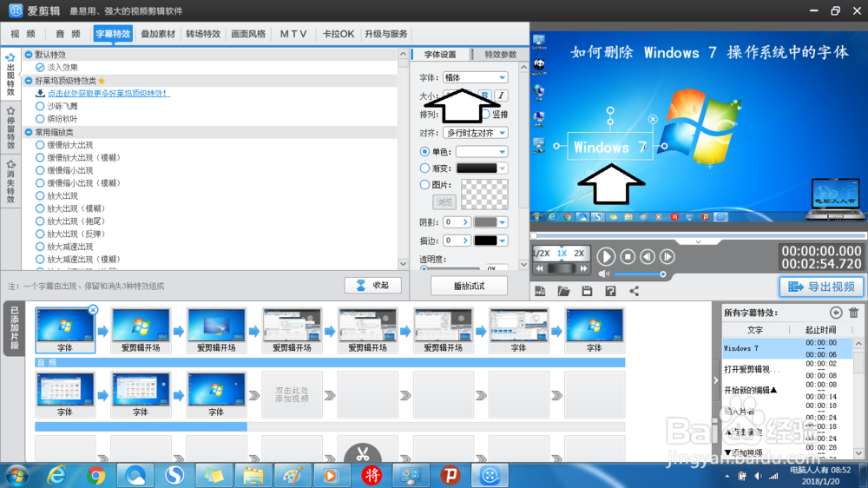This screenshot has height=488, width=868.
Task: Open the 特效参数 tab
Action: [x=500, y=55]
